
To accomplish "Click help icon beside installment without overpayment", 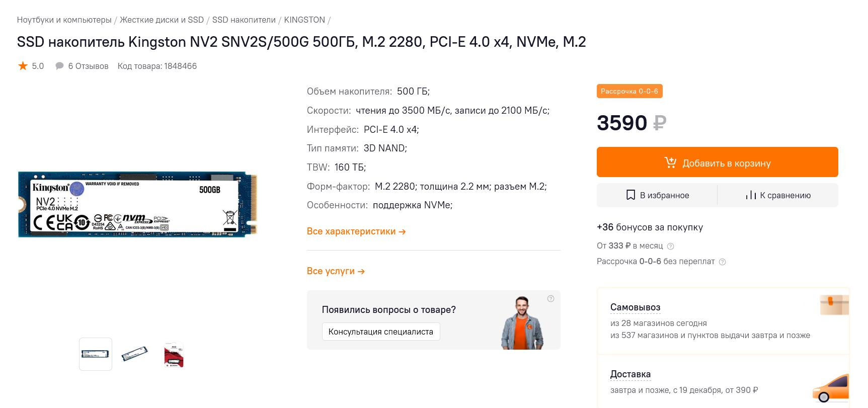I will (722, 262).
